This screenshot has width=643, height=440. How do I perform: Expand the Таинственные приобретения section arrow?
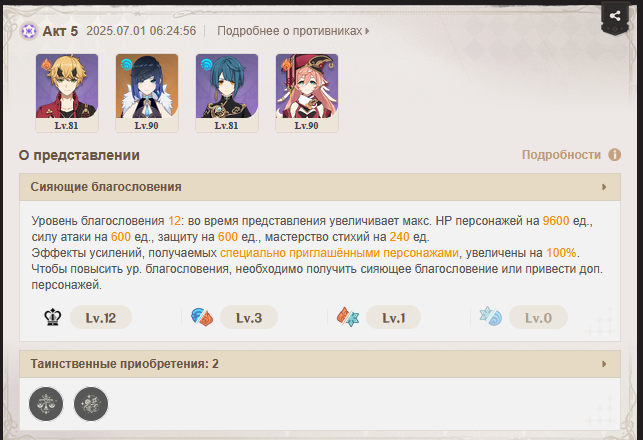coord(604,364)
